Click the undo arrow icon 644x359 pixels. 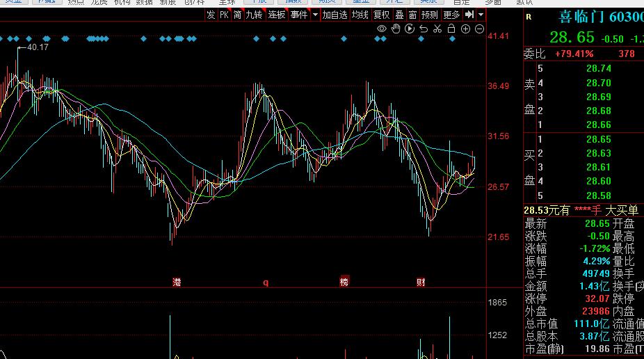click(x=424, y=29)
